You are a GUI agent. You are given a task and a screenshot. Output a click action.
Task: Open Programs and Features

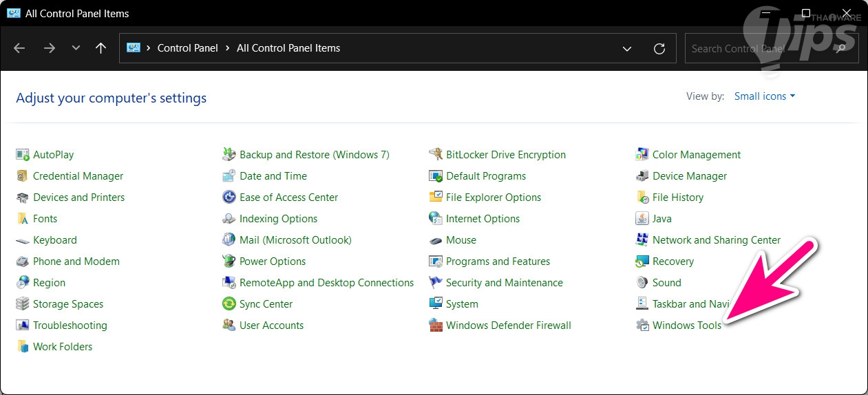pos(498,261)
